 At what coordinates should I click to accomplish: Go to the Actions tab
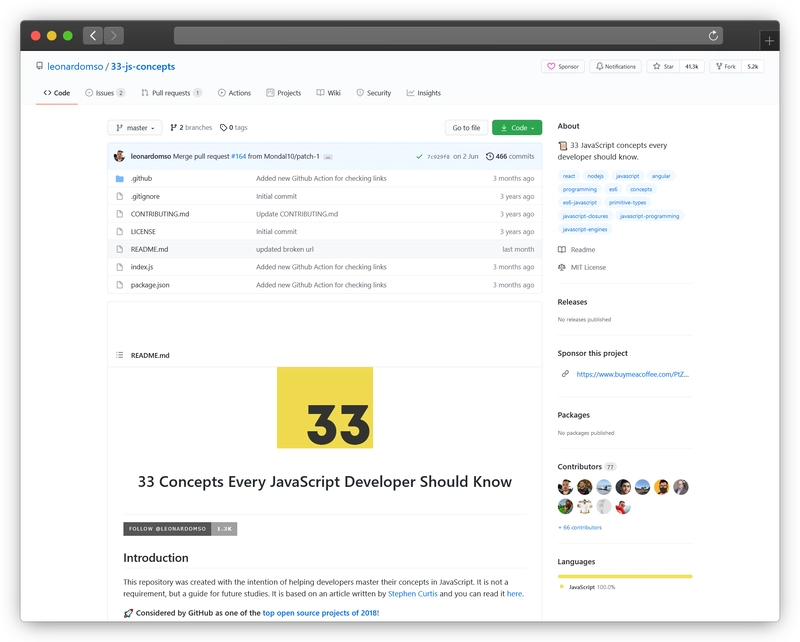(235, 93)
